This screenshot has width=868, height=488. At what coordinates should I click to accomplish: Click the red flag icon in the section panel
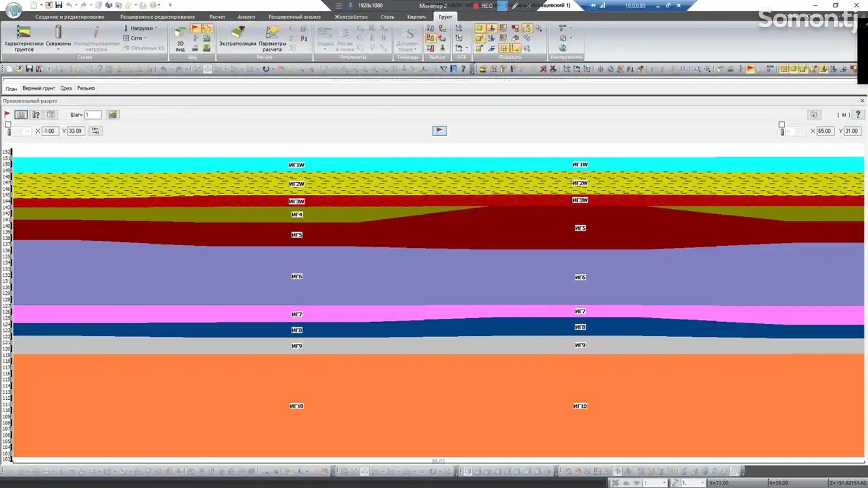click(x=7, y=114)
